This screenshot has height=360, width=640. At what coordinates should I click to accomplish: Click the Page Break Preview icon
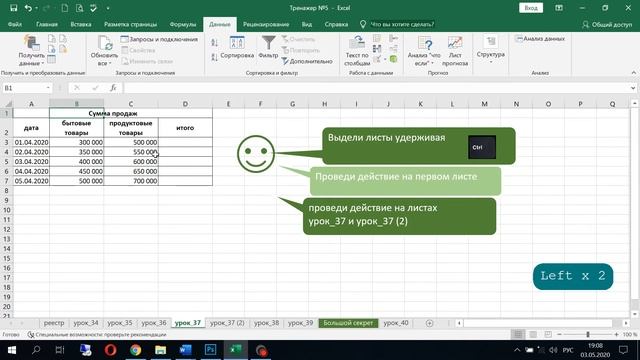tap(548, 334)
